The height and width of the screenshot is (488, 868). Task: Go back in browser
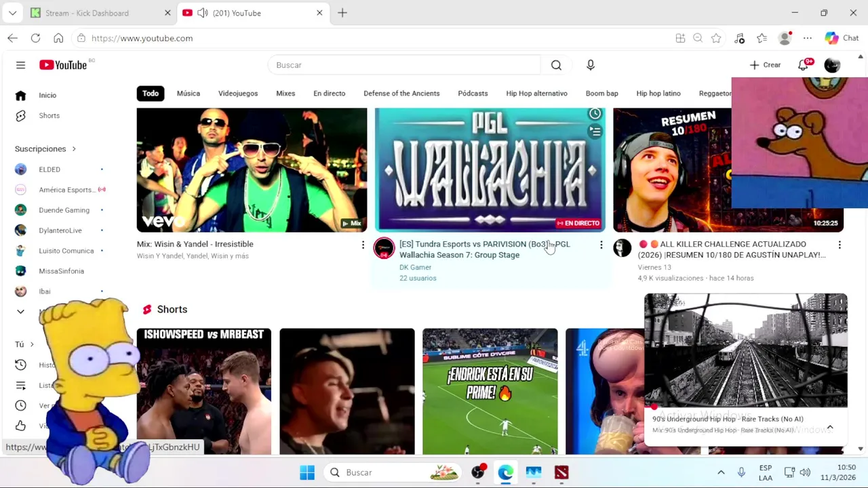[12, 38]
